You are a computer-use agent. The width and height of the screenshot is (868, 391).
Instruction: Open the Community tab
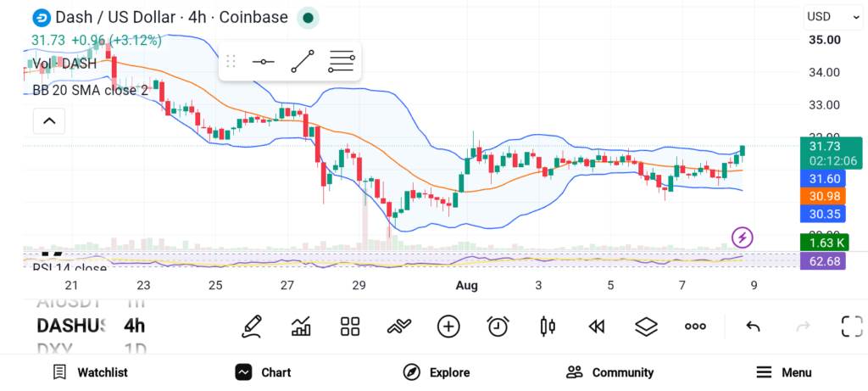coord(610,372)
